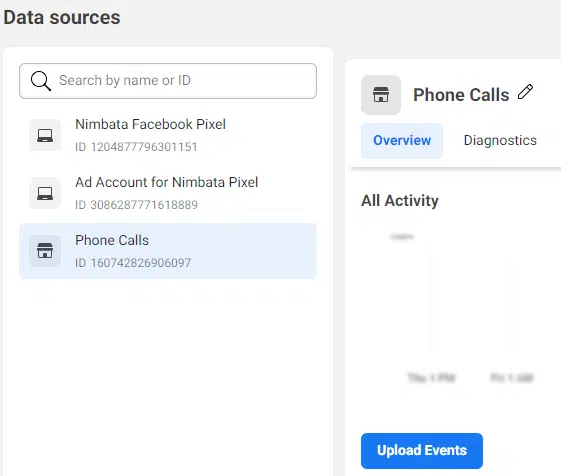The height and width of the screenshot is (476, 561).
Task: Click the Upload Events button
Action: (x=422, y=451)
